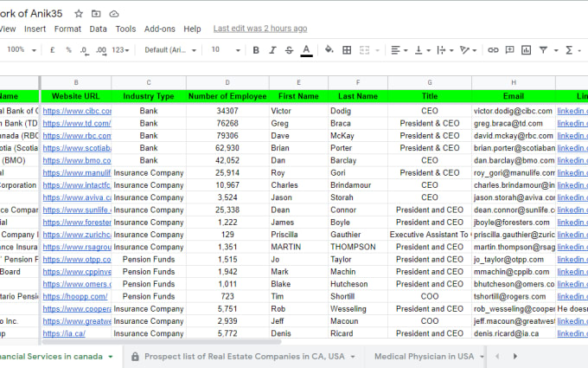
Task: Select the Executive Assistant To title cell
Action: 430,235
